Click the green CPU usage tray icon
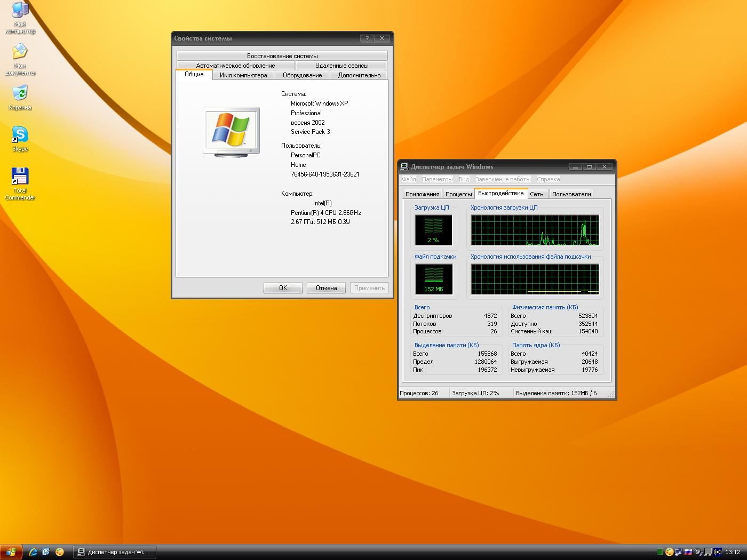747x560 pixels. 660,552
